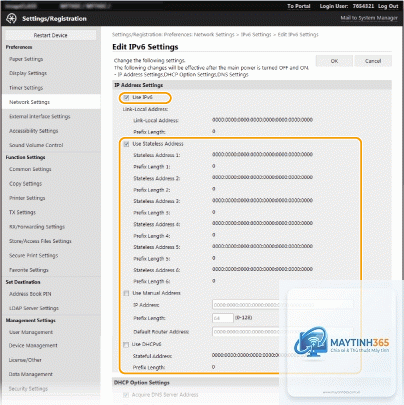Click the Restart Device button
Screen dimensions: 404x405
[x=51, y=35]
